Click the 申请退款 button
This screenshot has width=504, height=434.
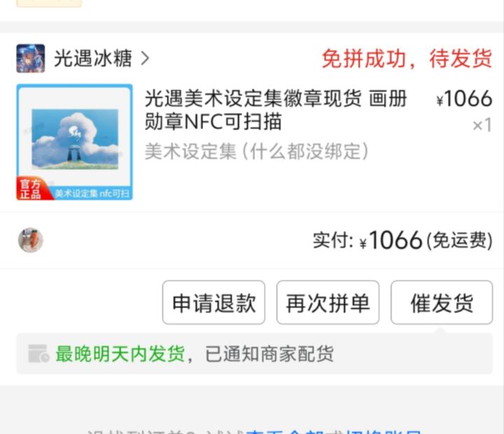213,302
